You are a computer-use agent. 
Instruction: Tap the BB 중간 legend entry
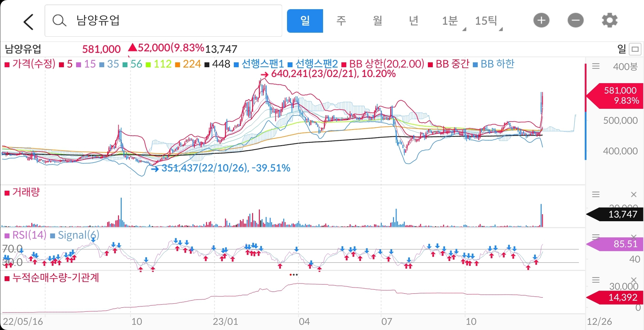(449, 64)
